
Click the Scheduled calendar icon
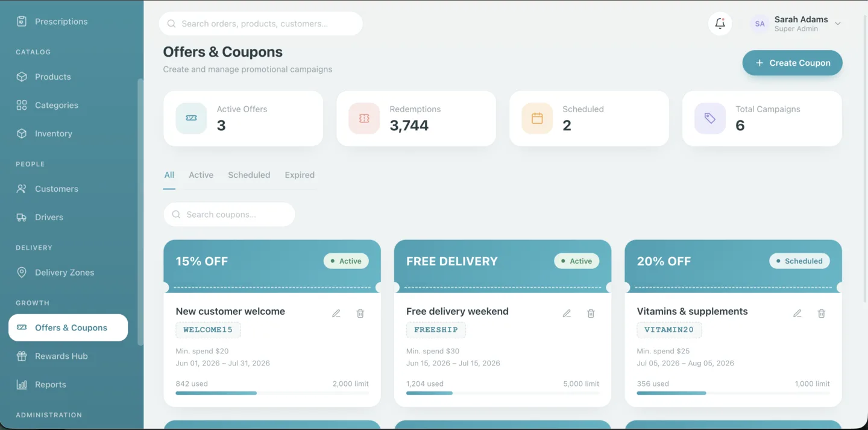click(537, 118)
